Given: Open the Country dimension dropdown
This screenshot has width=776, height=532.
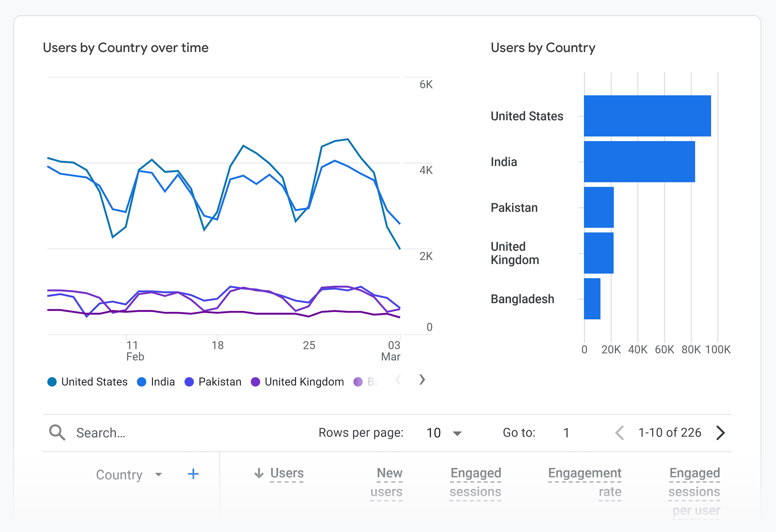Looking at the screenshot, I should [x=129, y=475].
